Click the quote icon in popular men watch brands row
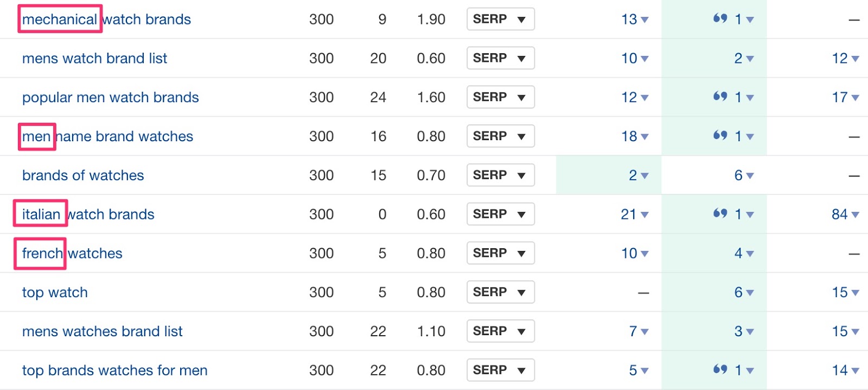 tap(720, 97)
